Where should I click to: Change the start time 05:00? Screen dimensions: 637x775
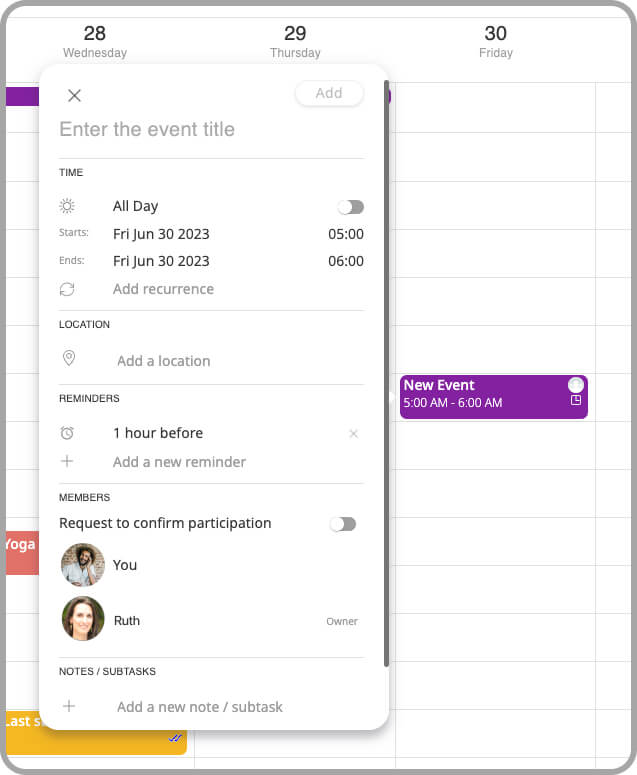pyautogui.click(x=345, y=234)
